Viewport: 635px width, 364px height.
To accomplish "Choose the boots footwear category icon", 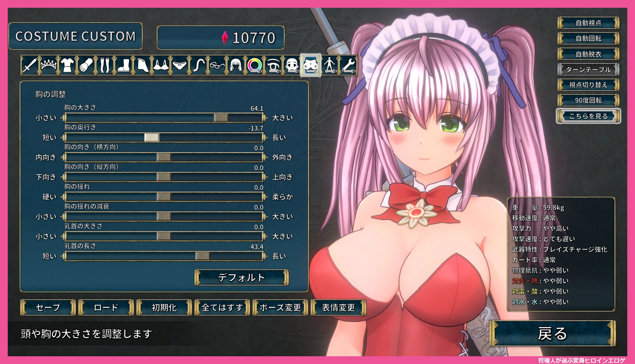I will (123, 65).
